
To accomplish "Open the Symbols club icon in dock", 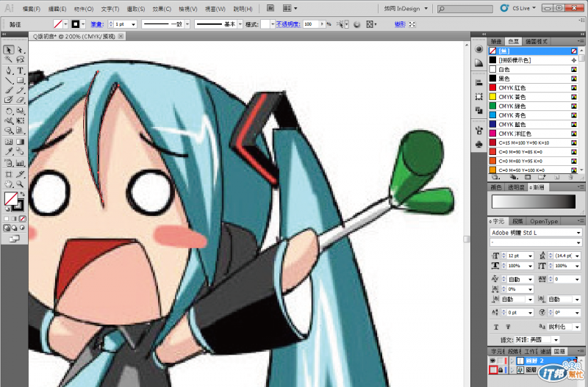I will click(x=479, y=144).
